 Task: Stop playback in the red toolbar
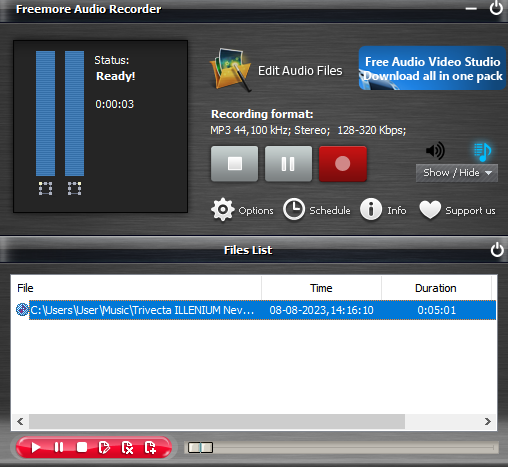click(x=82, y=447)
